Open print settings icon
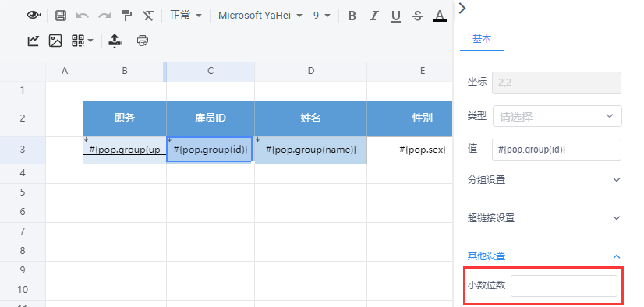This screenshot has height=307, width=644. point(143,41)
